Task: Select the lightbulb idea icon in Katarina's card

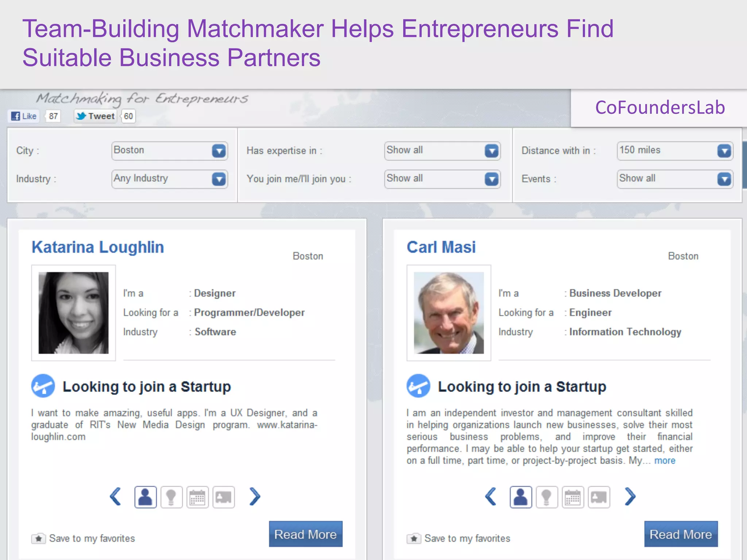Action: pyautogui.click(x=171, y=497)
